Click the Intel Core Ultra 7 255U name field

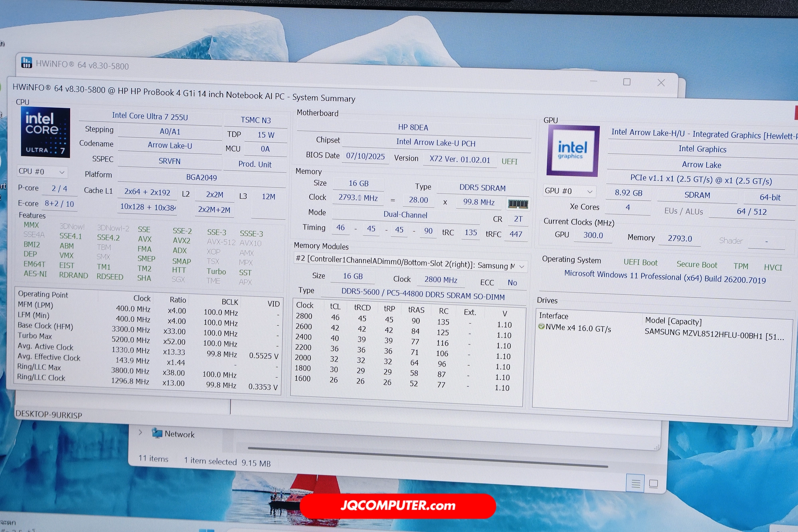pos(150,116)
